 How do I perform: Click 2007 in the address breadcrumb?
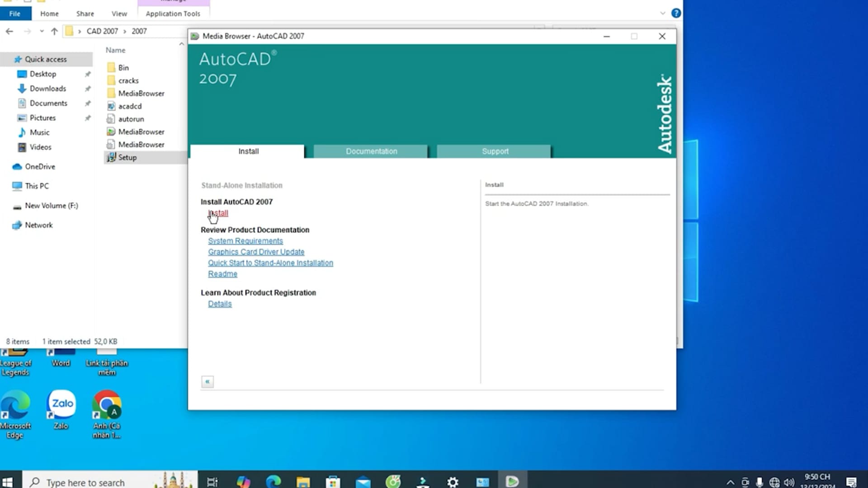[x=139, y=31]
